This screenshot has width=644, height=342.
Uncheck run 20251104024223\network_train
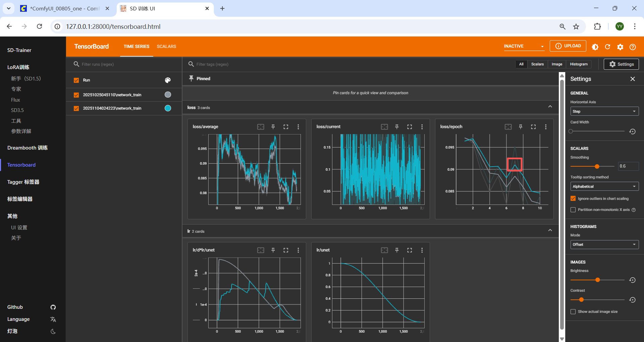pos(76,108)
